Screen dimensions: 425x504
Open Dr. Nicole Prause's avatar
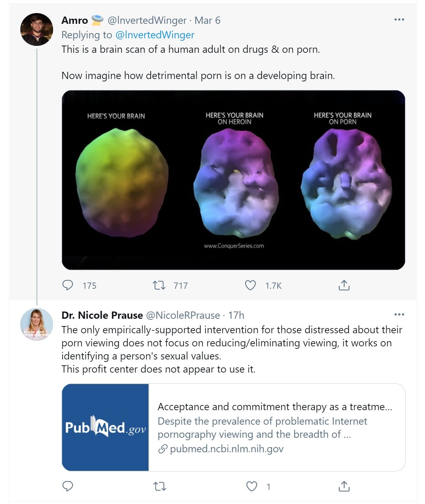pyautogui.click(x=37, y=324)
